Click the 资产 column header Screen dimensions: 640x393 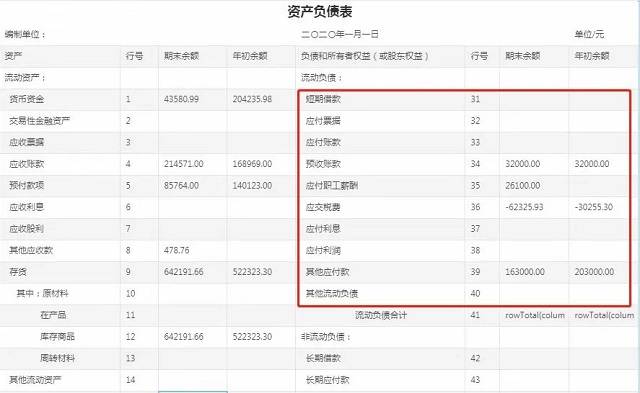[x=13, y=56]
